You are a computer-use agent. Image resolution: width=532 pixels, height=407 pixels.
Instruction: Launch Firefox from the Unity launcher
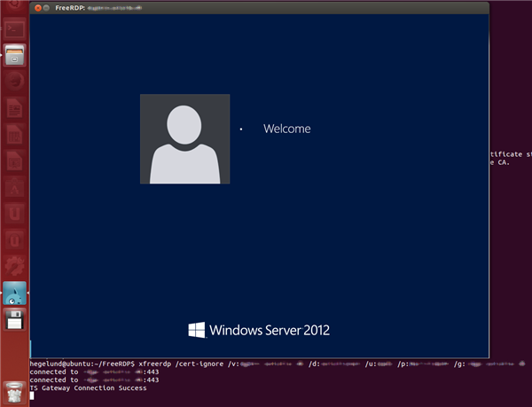tap(14, 82)
